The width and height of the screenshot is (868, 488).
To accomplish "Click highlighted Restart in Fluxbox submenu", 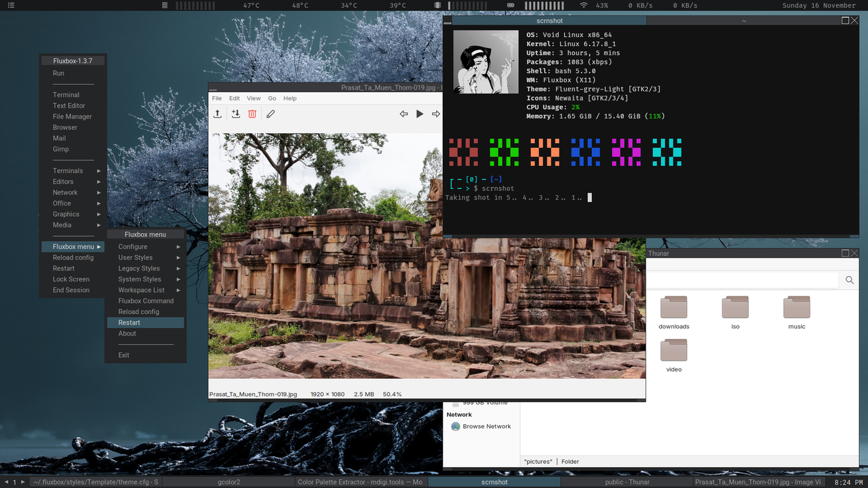I will click(146, 323).
